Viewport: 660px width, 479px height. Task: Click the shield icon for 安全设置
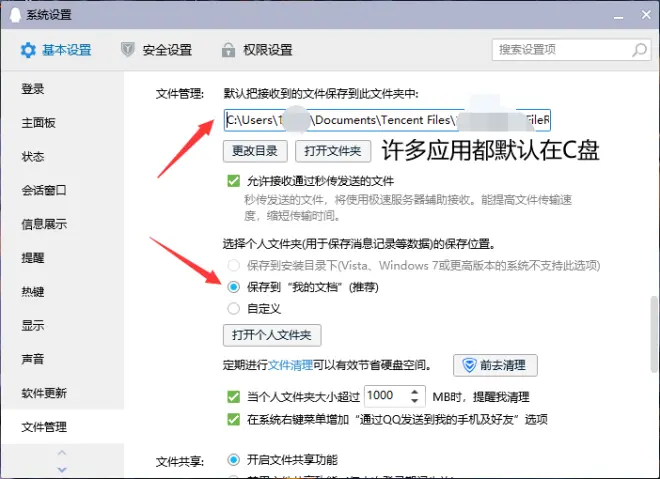128,50
